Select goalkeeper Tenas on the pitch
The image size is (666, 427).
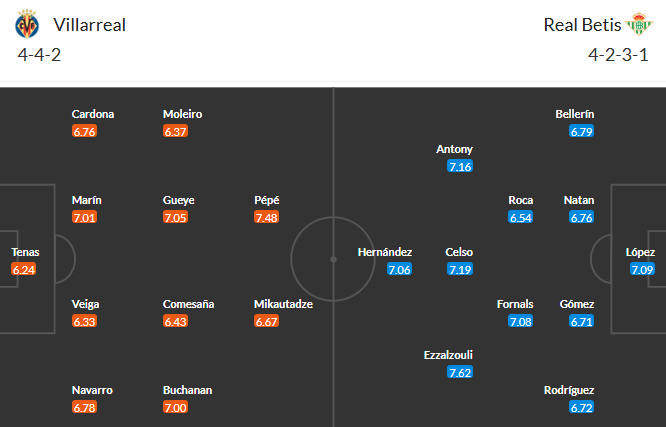click(25, 252)
